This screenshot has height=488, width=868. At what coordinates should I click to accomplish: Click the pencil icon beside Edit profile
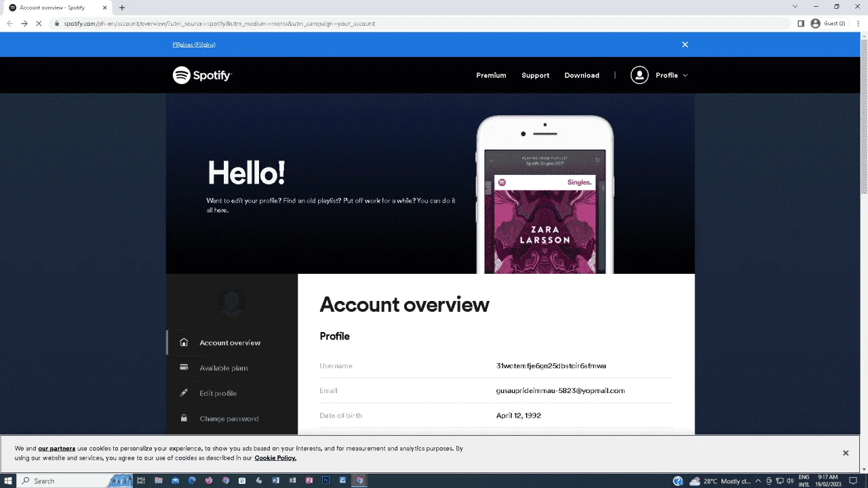pyautogui.click(x=184, y=392)
